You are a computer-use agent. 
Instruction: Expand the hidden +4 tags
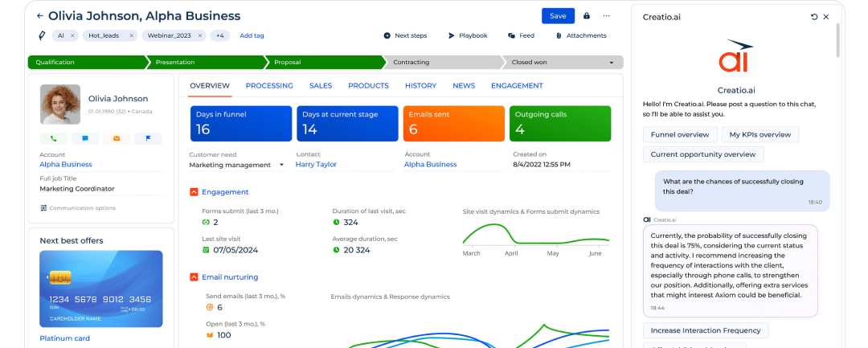pos(219,35)
